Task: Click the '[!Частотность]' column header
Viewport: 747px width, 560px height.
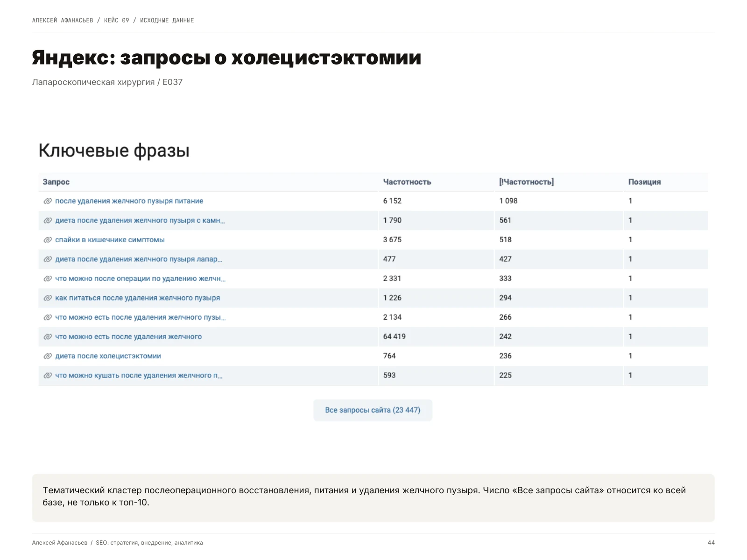Action: 527,182
